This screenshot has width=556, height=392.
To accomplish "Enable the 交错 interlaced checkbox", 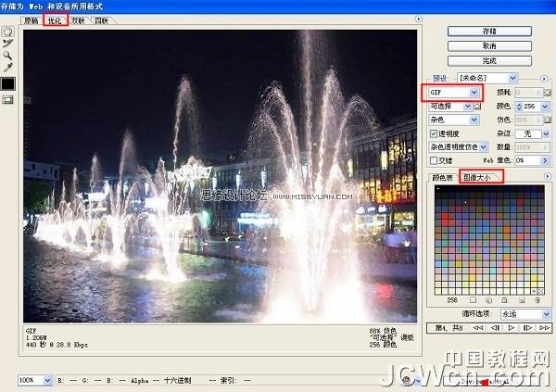I will (434, 159).
